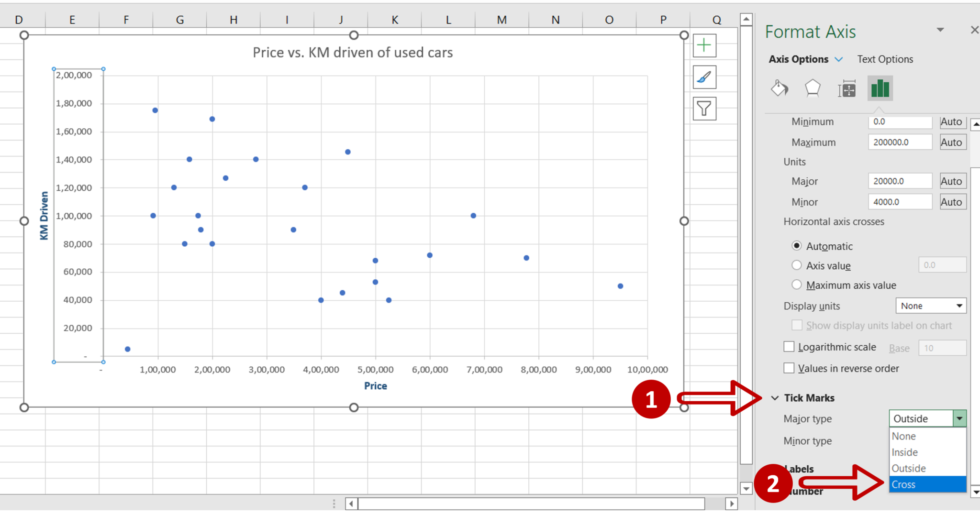Open the Chart Styles brush icon
The width and height of the screenshot is (980, 515).
pos(704,77)
